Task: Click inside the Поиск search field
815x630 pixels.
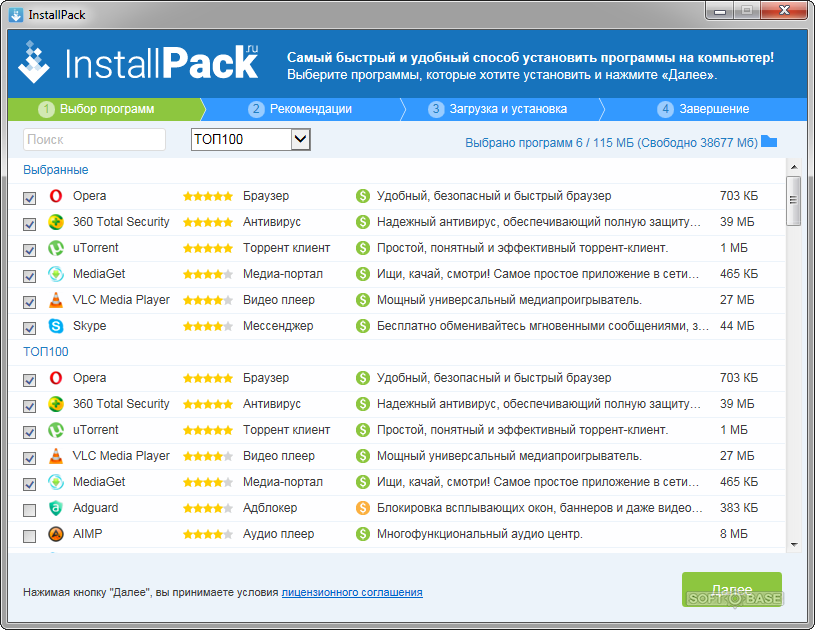Action: click(95, 139)
